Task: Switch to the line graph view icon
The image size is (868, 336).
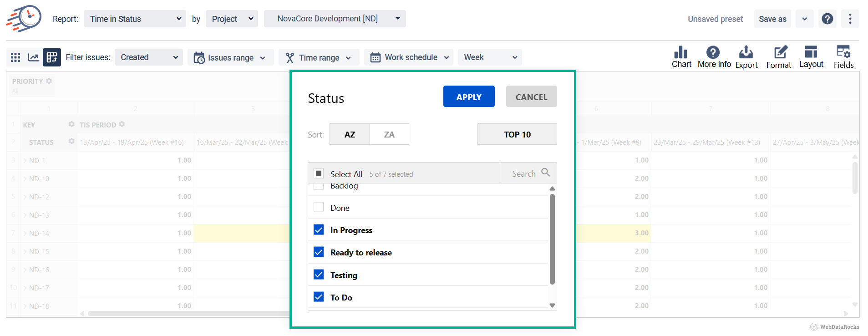Action: [34, 57]
